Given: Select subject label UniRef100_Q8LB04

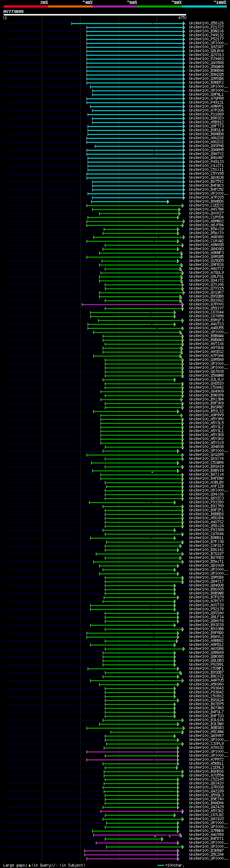Looking at the screenshot, I should point(206,51).
